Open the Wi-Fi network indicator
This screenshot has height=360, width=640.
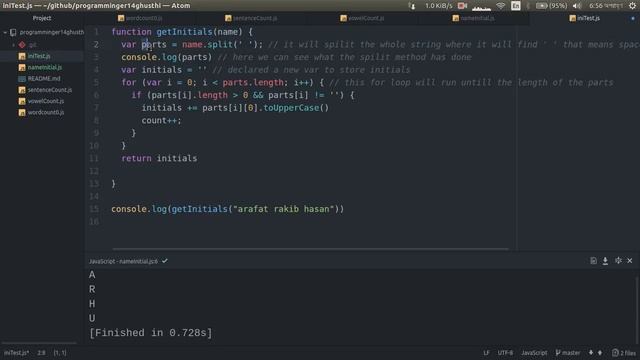point(500,6)
